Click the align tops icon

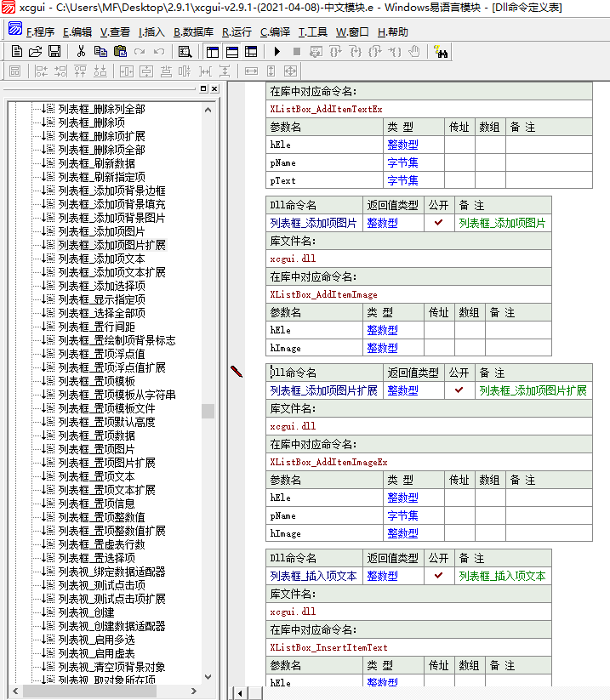point(80,71)
